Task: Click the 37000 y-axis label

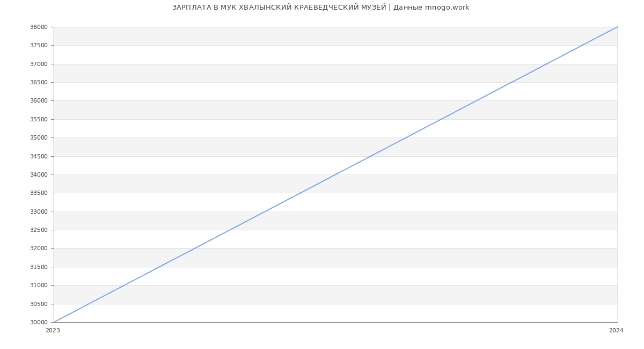Action: click(39, 64)
